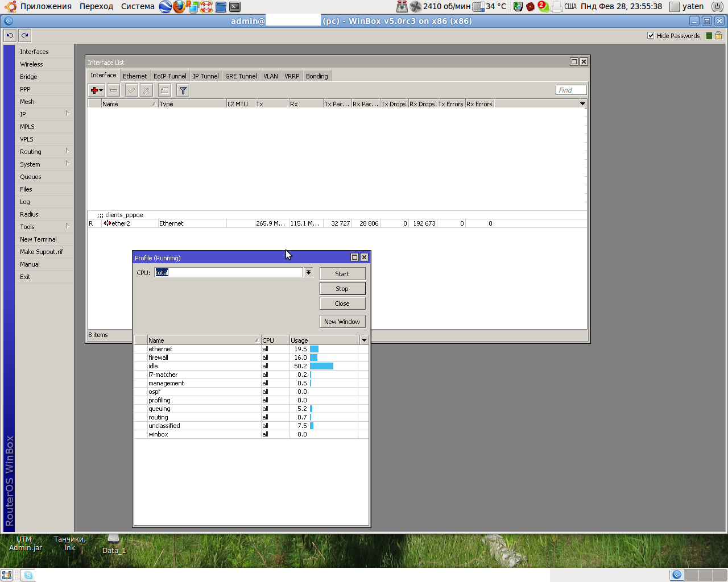728x582 pixels.
Task: Open the Переход menu
Action: click(96, 6)
